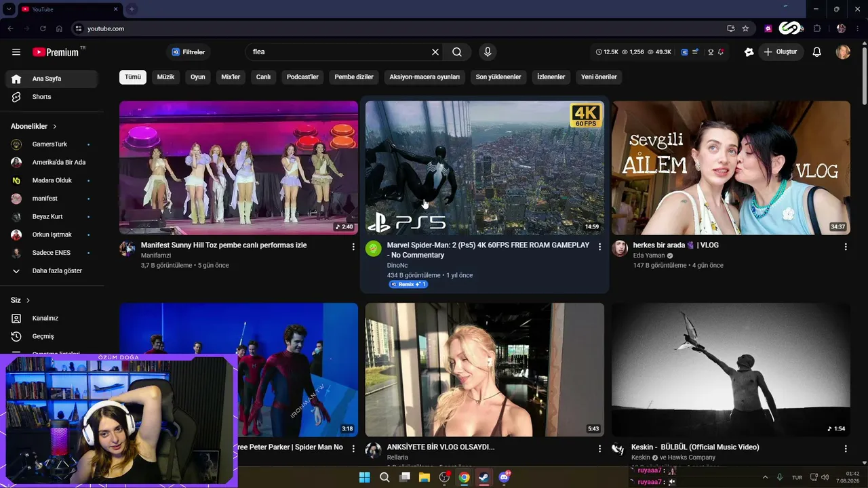The height and width of the screenshot is (488, 868).
Task: Open the vidIQ list icon in the stats bar
Action: (x=695, y=52)
